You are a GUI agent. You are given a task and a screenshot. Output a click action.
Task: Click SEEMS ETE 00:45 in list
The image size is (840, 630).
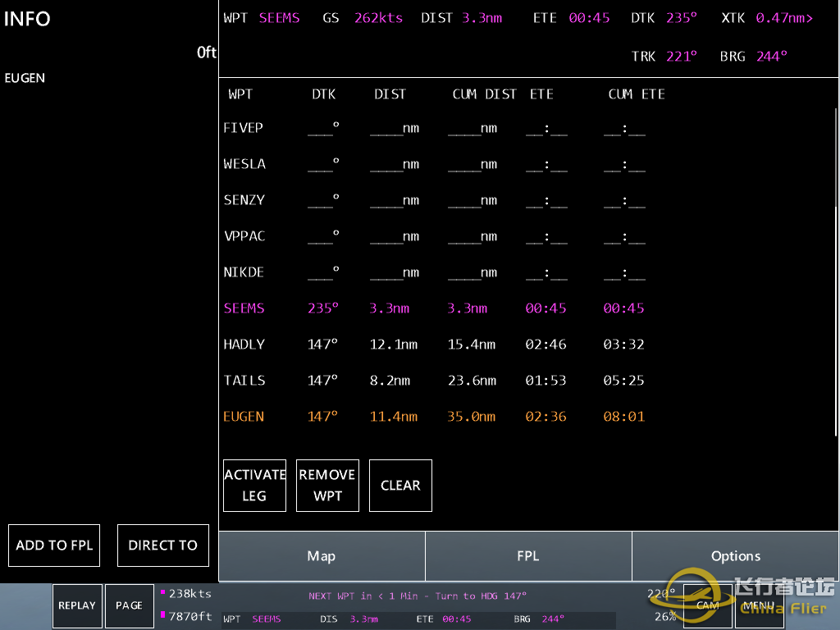(546, 308)
